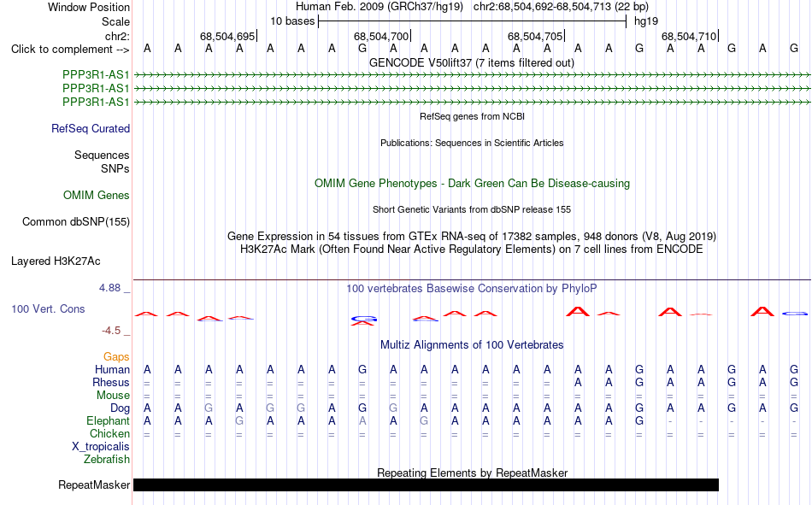Open the RefSeq Curated track label
The height and width of the screenshot is (505, 812).
coord(91,128)
